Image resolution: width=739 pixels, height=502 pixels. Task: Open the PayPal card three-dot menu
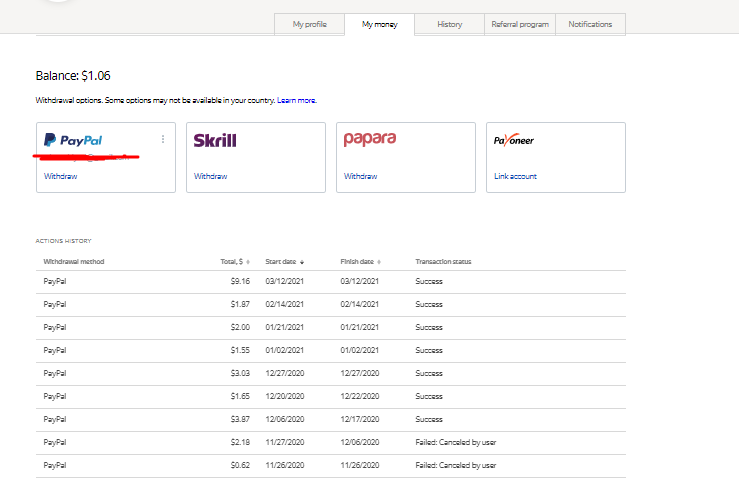[163, 139]
